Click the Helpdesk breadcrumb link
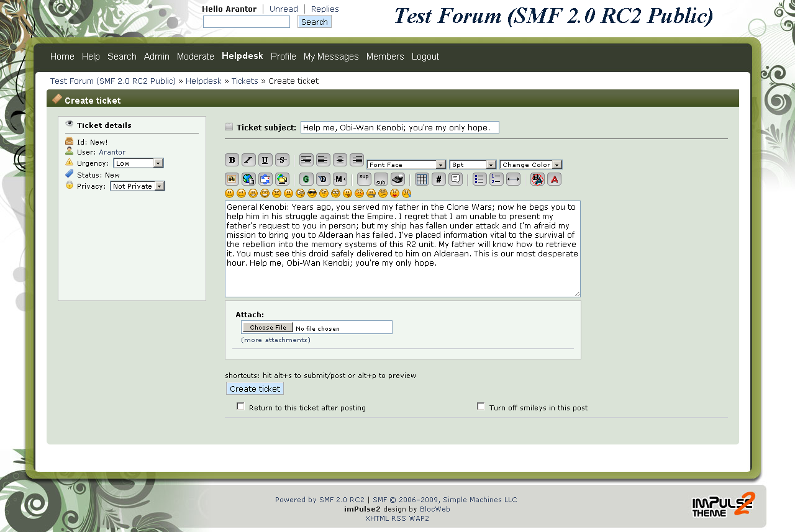795x532 pixels. 204,81
